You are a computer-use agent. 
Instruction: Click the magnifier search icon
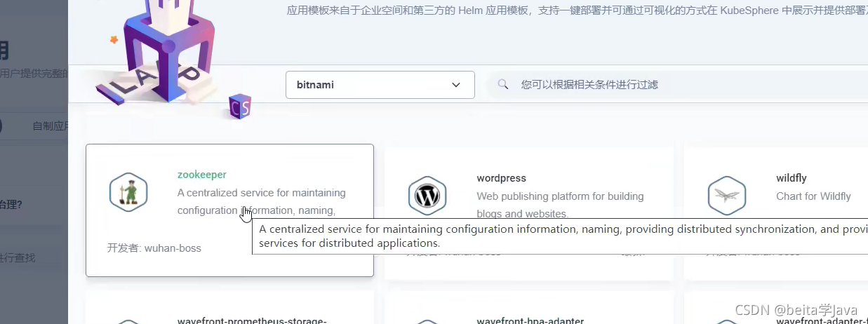503,84
